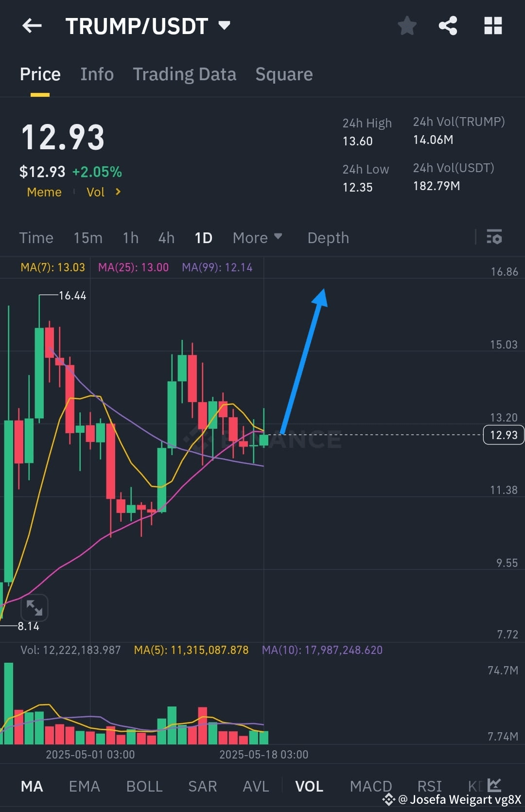525x812 pixels.
Task: Select the 15m interval
Action: (88, 238)
